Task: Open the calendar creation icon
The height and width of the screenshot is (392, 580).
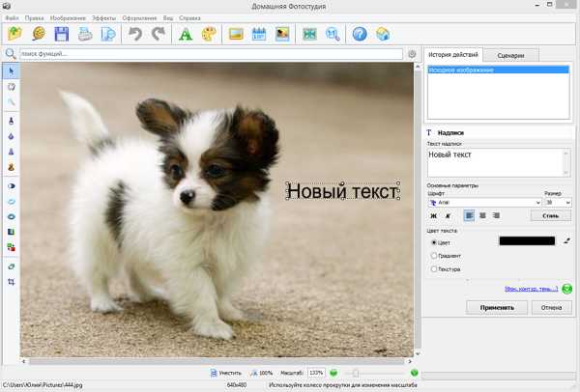Action: click(259, 34)
